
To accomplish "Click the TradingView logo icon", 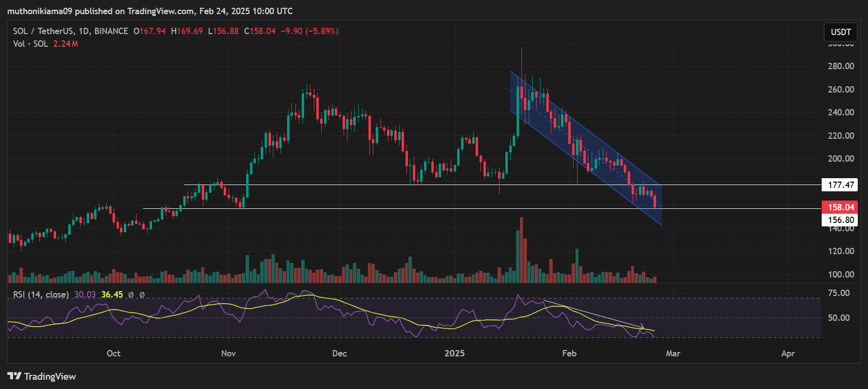I will tap(14, 376).
